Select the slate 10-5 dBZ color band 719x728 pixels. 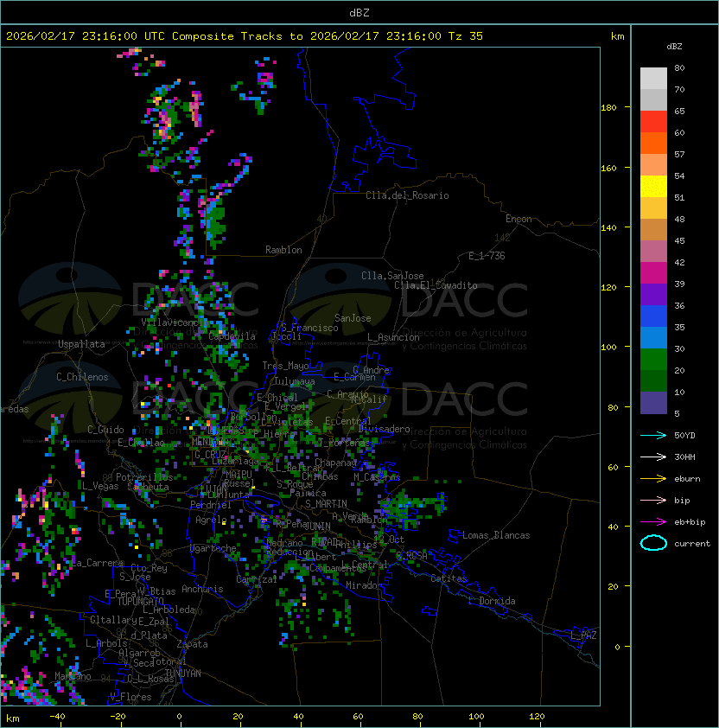[653, 403]
